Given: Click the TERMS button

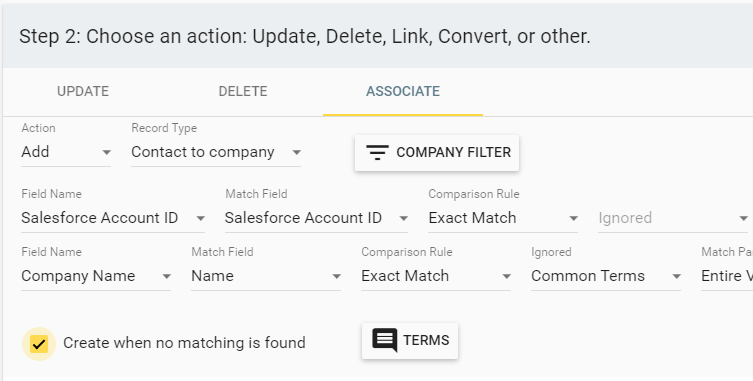Looking at the screenshot, I should [x=410, y=341].
